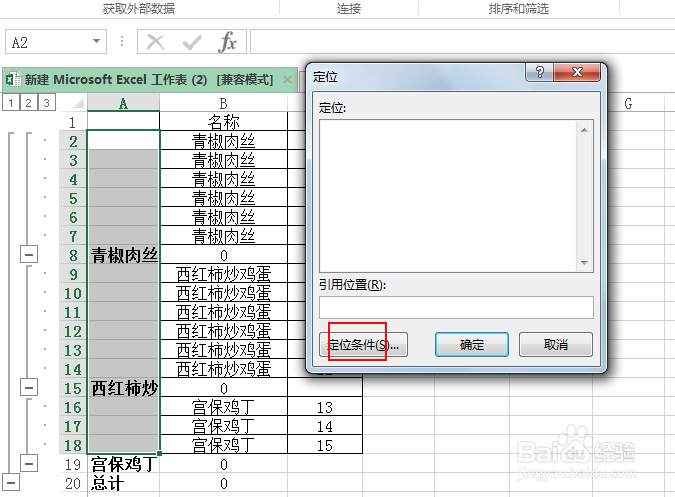The image size is (675, 497).
Task: Select row header 20
Action: (x=73, y=484)
